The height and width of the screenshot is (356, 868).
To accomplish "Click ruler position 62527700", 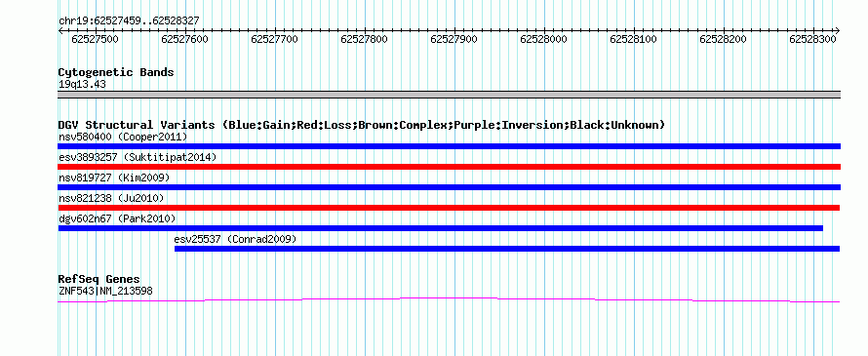I will [x=275, y=39].
